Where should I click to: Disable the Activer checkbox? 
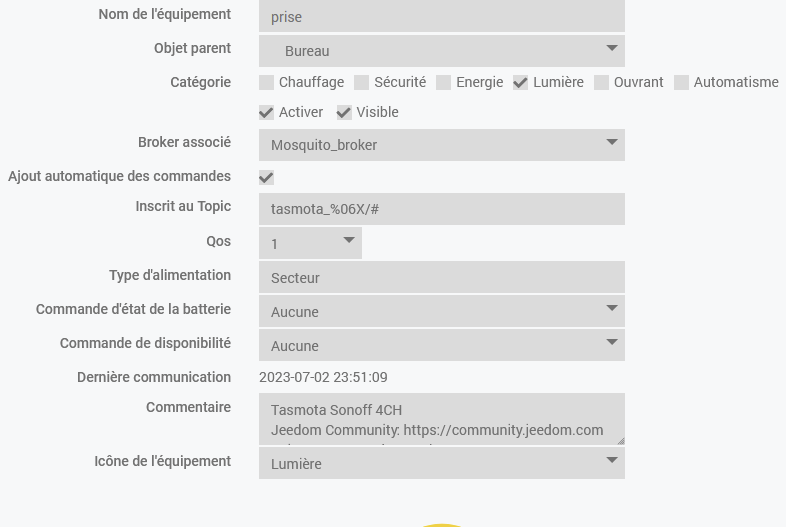[x=267, y=113]
